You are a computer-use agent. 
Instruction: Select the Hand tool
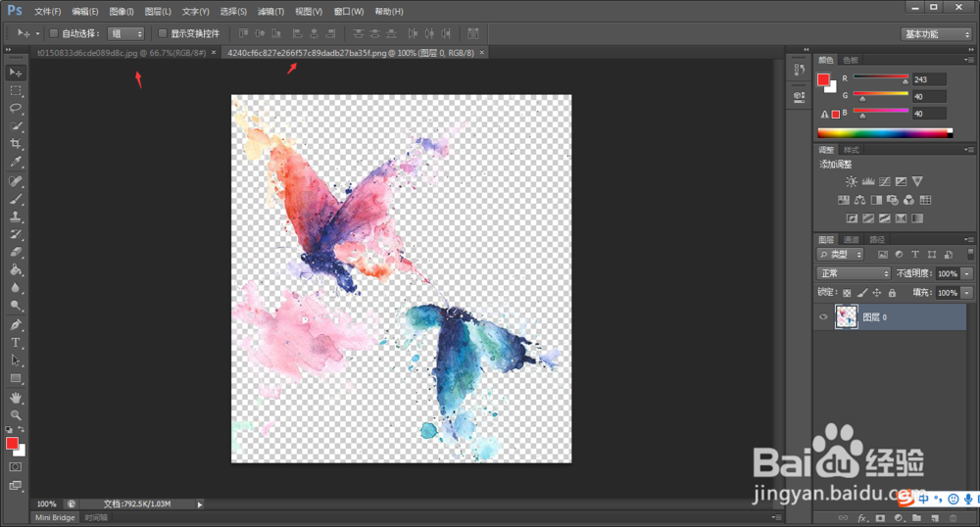click(x=16, y=397)
